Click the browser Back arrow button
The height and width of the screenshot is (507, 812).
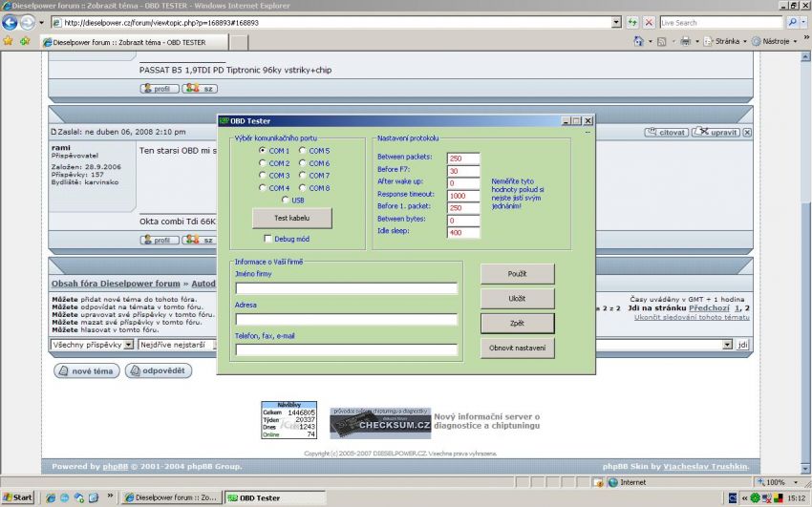(12, 22)
